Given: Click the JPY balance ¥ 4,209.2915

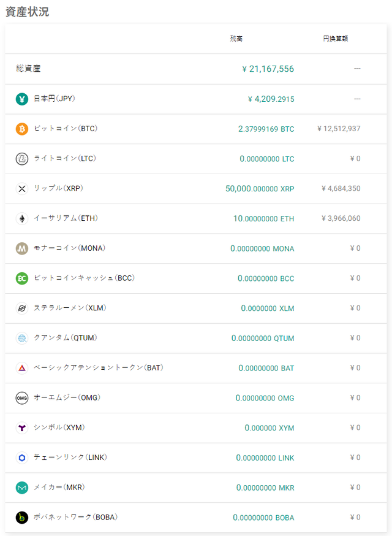Looking at the screenshot, I should coord(271,99).
